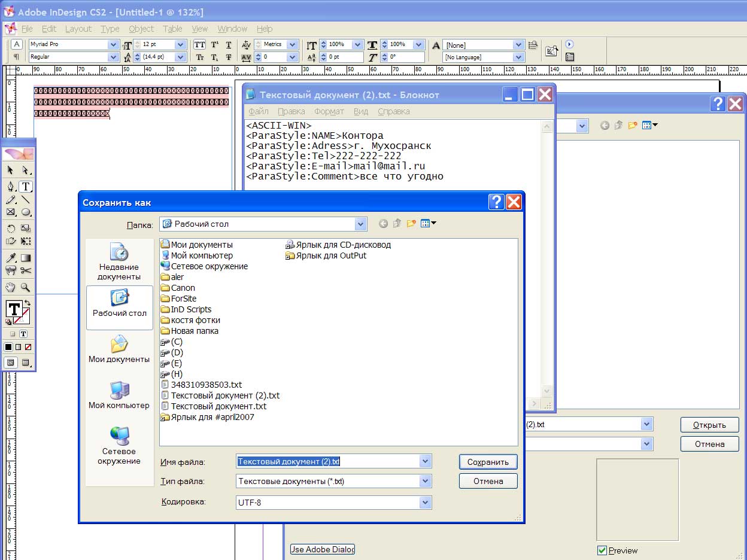747x560 pixels.
Task: Toggle All Caps (TT) formatting
Action: [199, 45]
